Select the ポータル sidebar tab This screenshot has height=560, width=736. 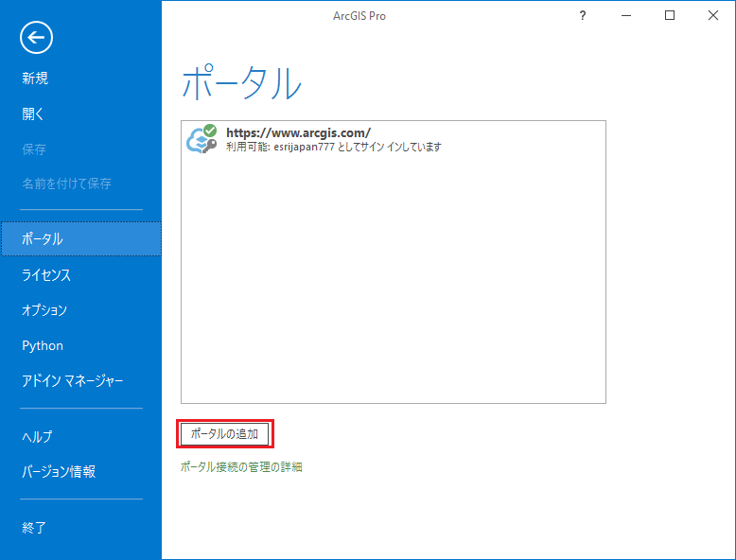coord(81,239)
